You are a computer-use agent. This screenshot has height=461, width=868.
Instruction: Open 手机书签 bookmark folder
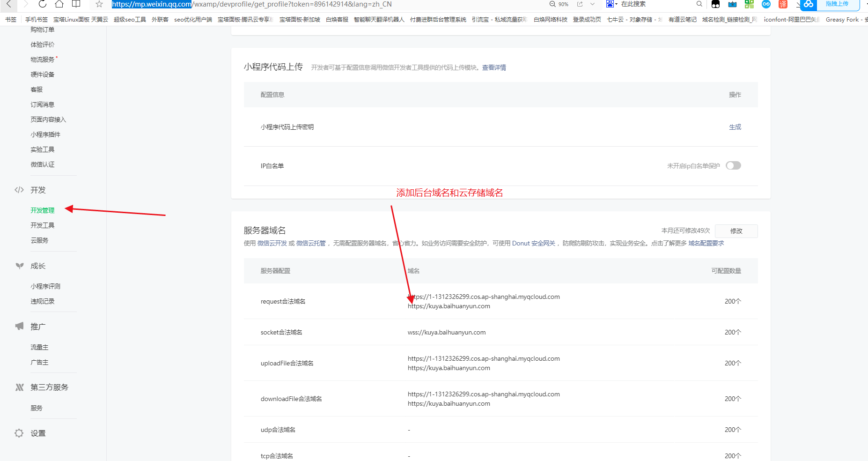[x=37, y=19]
